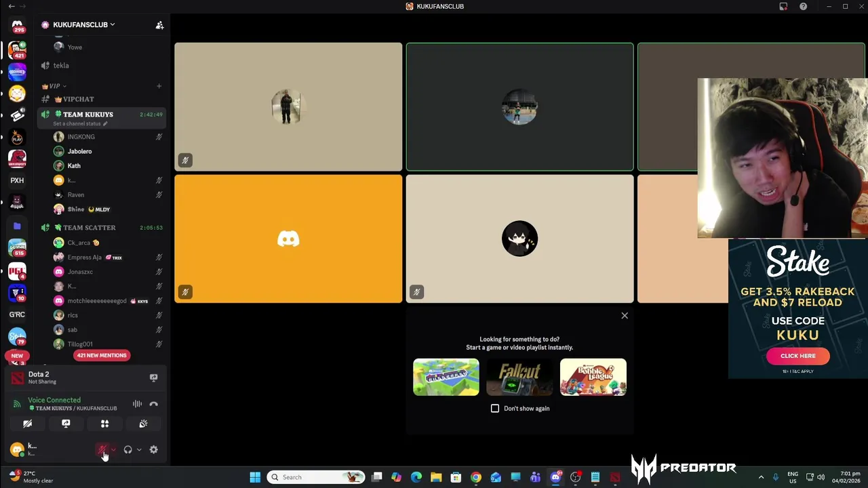
Task: Open the GRC server icon
Action: [x=17, y=314]
